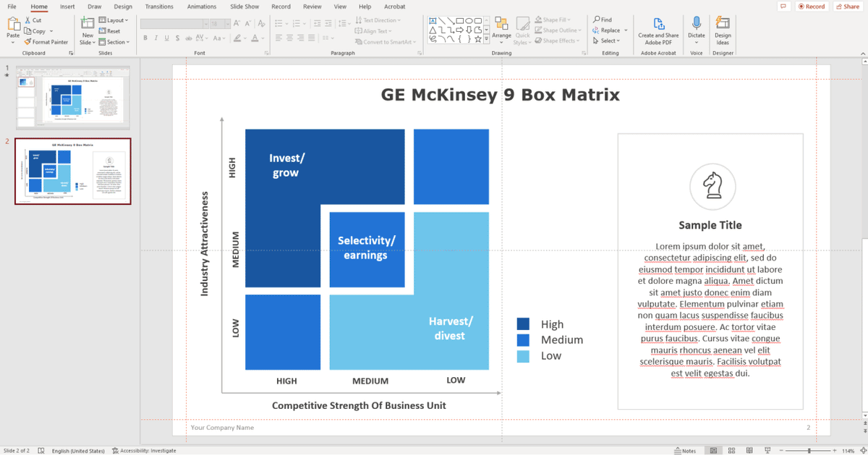
Task: Open Design Ideas pane
Action: [723, 30]
